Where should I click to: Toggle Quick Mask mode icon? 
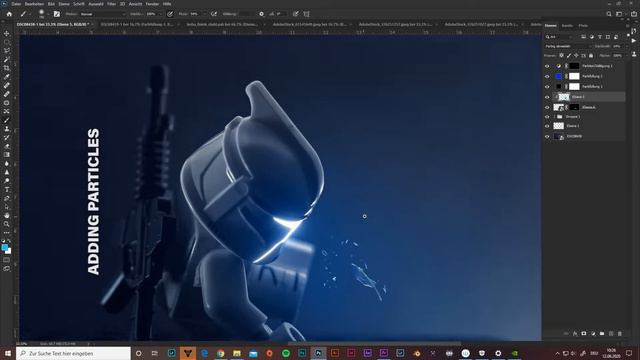[x=7, y=260]
